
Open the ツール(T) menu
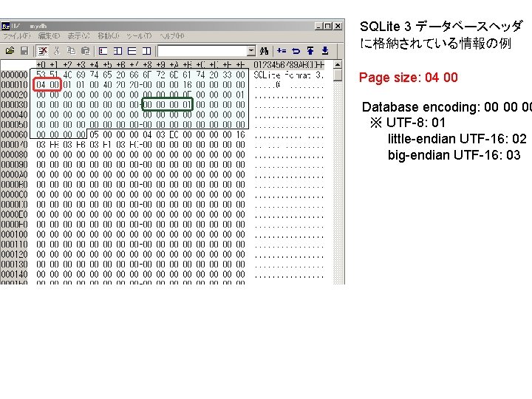click(139, 35)
